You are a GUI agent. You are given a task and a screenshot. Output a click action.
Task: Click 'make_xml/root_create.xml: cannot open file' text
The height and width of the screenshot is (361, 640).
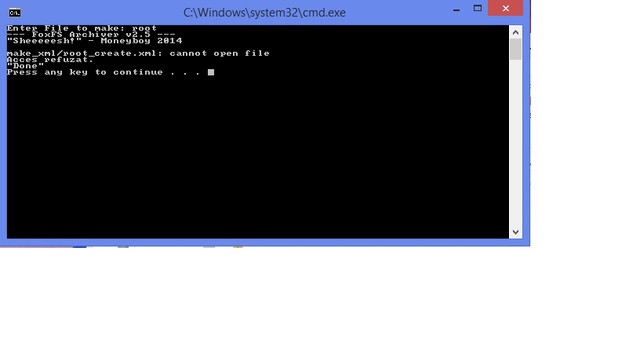coord(138,53)
